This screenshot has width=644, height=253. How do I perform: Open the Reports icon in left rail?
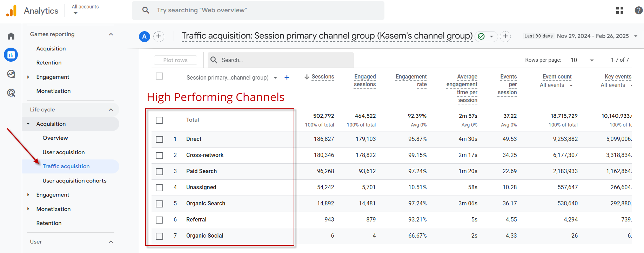tap(11, 55)
